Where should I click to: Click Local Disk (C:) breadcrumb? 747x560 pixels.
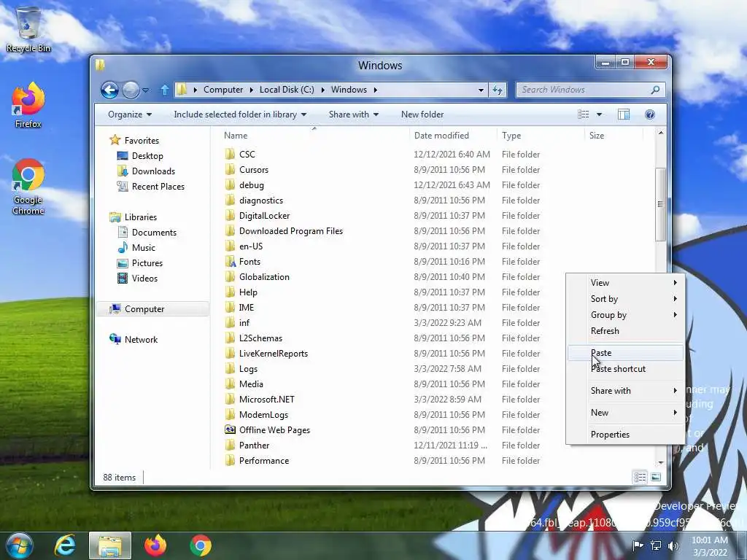pos(287,90)
